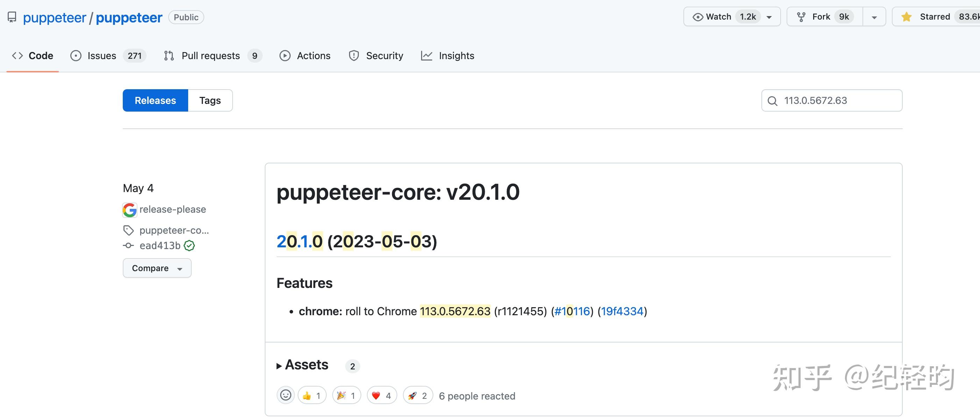Click the fork icon button
Viewport: 980px width, 417px height.
coord(824,17)
